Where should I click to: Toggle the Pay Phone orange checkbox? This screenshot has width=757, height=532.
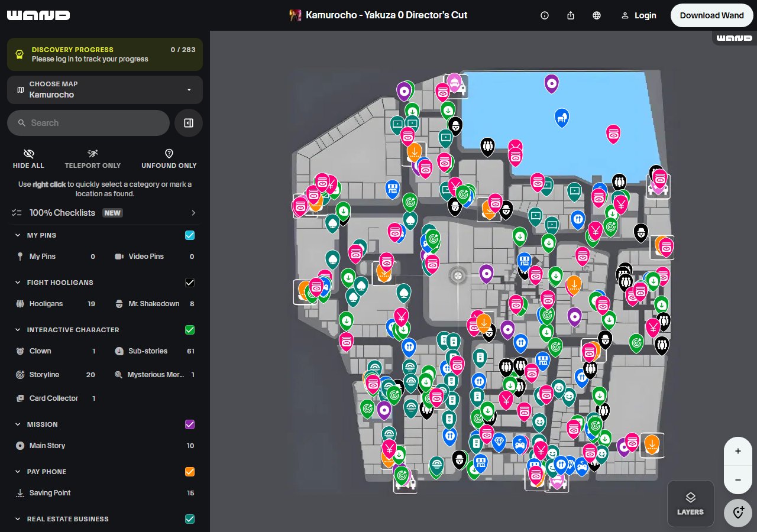(x=190, y=472)
